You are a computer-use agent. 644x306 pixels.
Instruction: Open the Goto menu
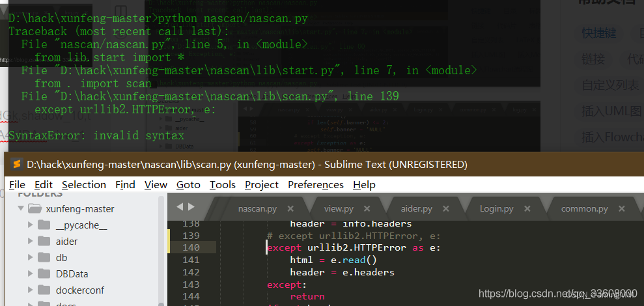click(x=188, y=185)
